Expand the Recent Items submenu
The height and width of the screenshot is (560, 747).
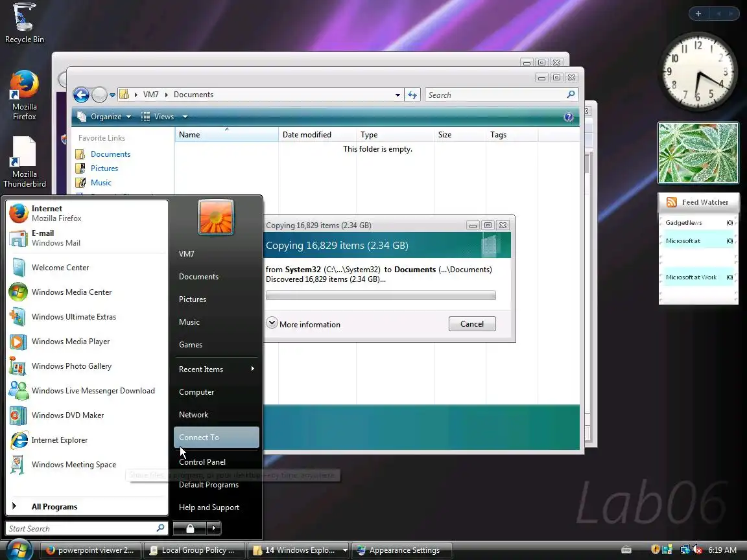pyautogui.click(x=217, y=369)
